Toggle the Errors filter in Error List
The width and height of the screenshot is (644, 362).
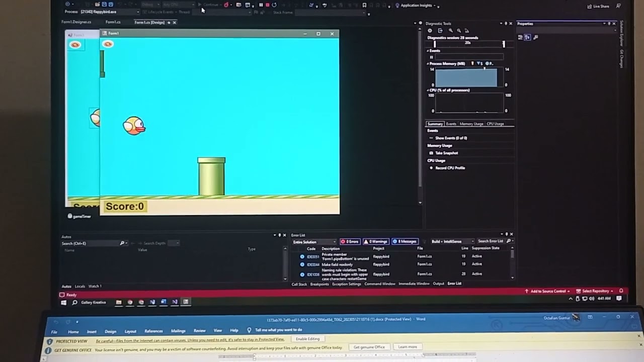click(350, 241)
